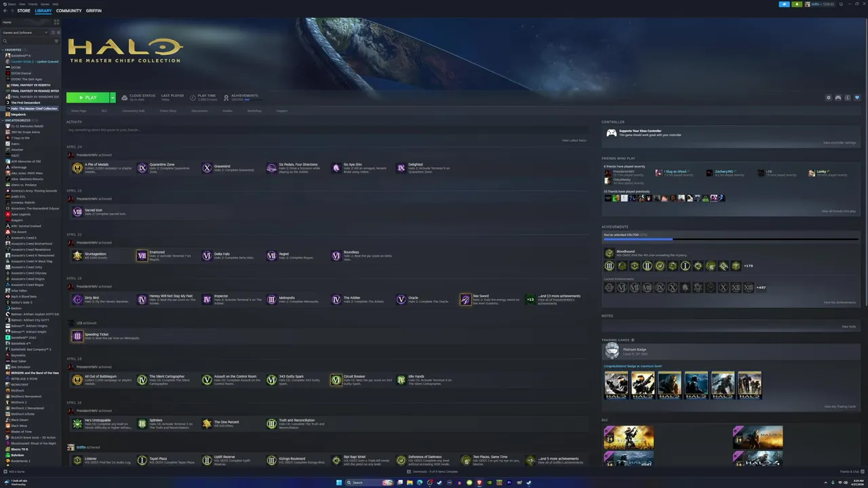Click the green PLAY button
Image resolution: width=868 pixels, height=488 pixels.
click(87, 98)
